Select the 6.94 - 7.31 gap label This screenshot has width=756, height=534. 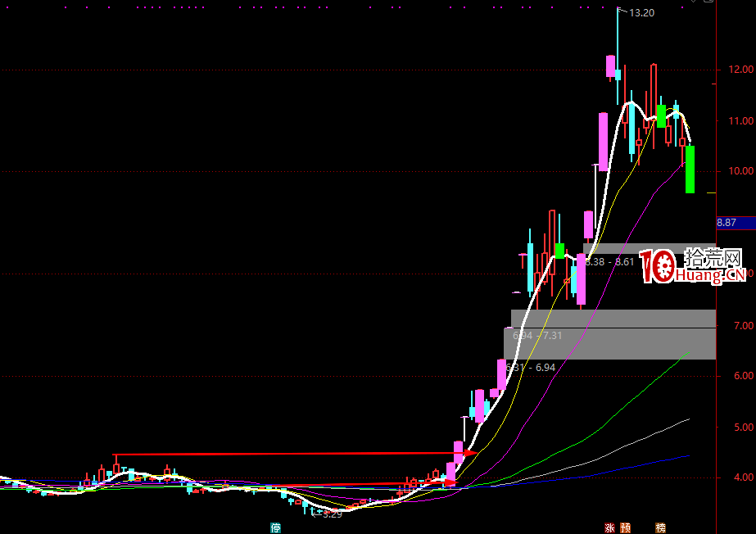pyautogui.click(x=537, y=336)
